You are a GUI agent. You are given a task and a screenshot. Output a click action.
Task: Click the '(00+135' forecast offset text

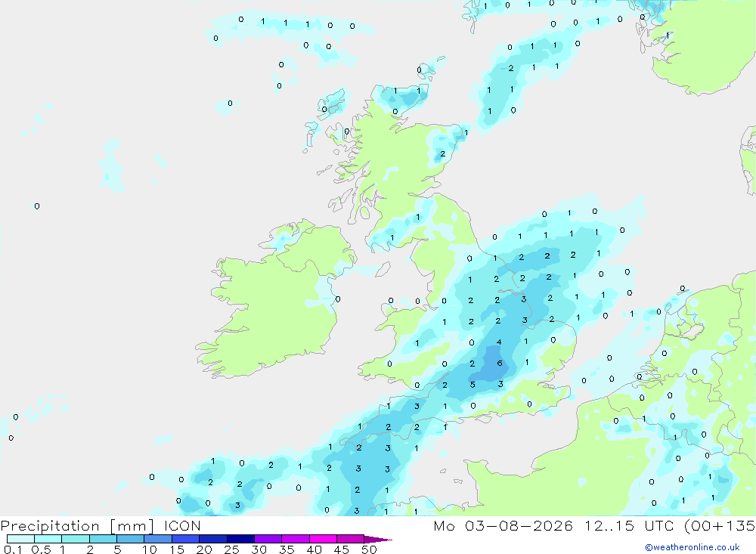[720, 525]
